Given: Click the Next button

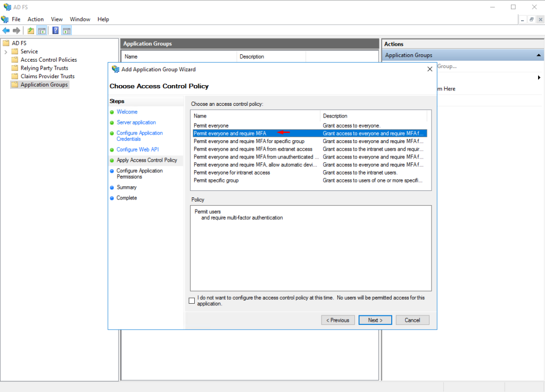Looking at the screenshot, I should (x=375, y=320).
